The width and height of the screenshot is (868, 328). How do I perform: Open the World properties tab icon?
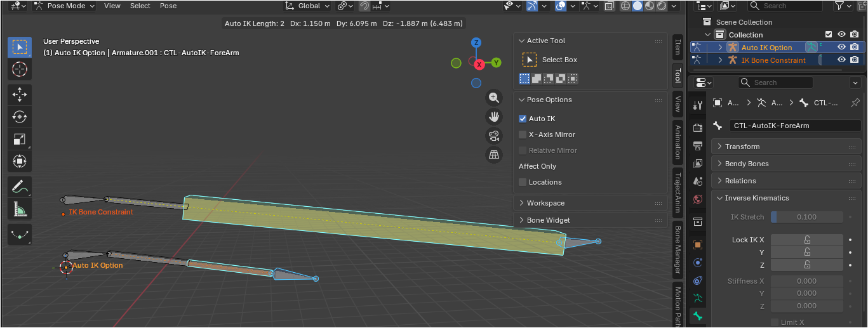[698, 199]
